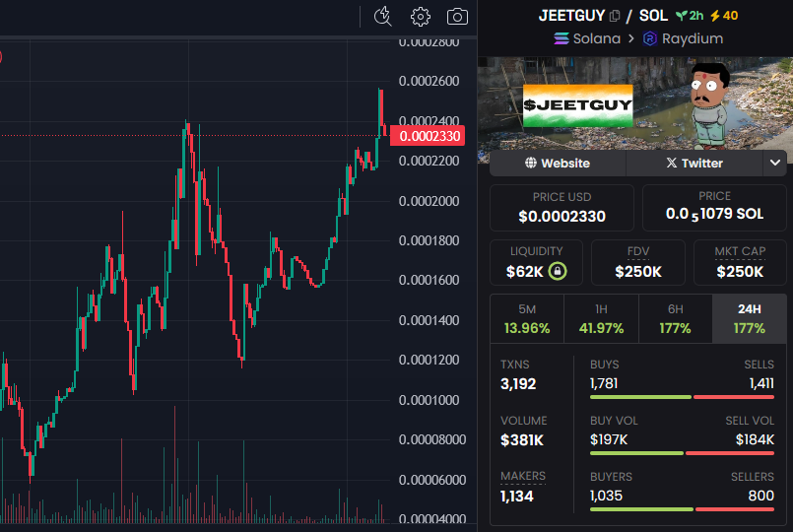Viewport: 793px width, 532px height.
Task: Click the Raydium exchange link
Action: tap(683, 38)
